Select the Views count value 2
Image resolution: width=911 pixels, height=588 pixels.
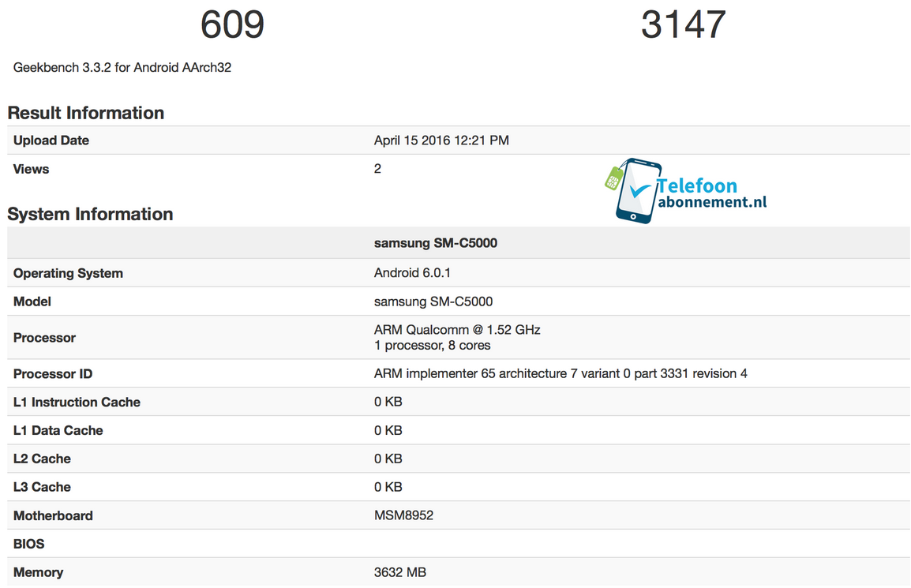point(377,168)
